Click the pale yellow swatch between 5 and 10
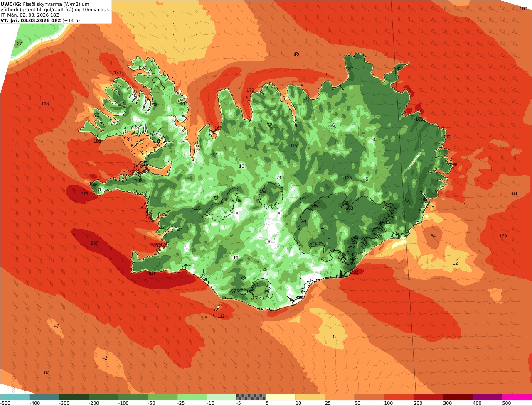The height and width of the screenshot is (406, 532). [x=281, y=397]
